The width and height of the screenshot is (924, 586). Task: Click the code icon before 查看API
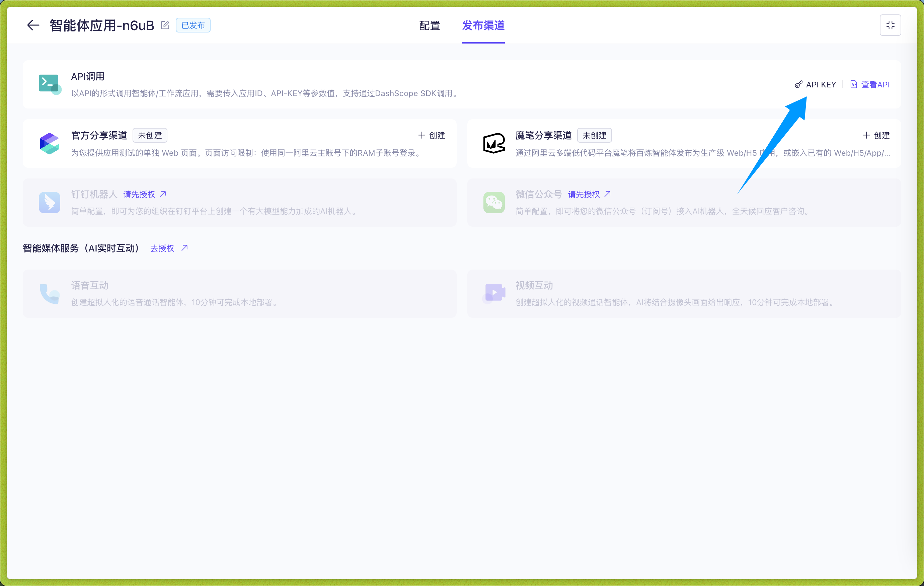click(x=854, y=84)
